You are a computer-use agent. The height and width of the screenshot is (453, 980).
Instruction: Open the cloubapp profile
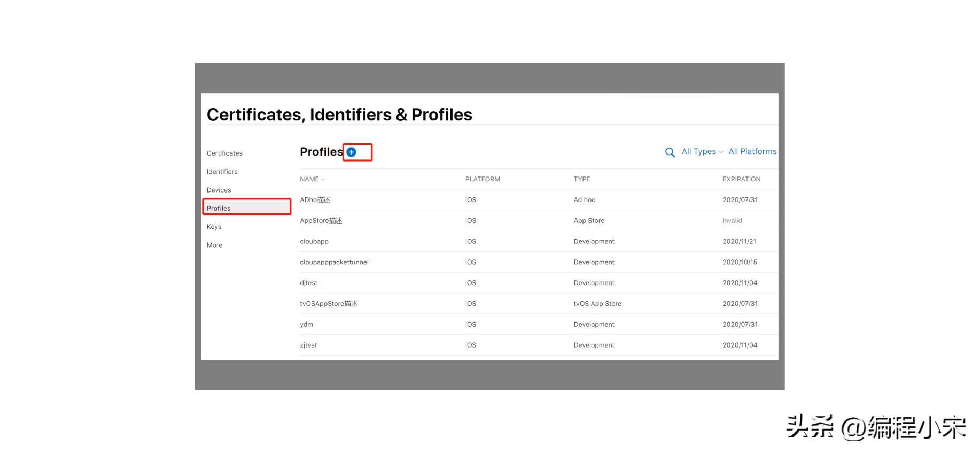(x=314, y=241)
